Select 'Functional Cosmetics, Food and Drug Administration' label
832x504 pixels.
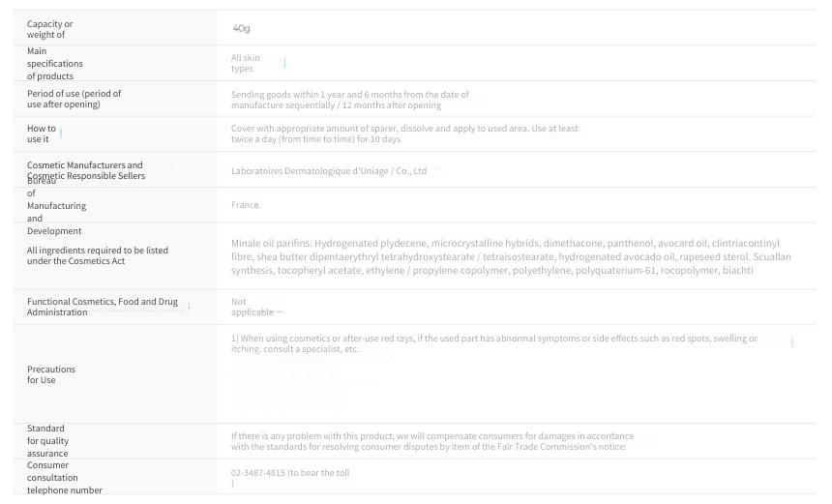pyautogui.click(x=103, y=307)
